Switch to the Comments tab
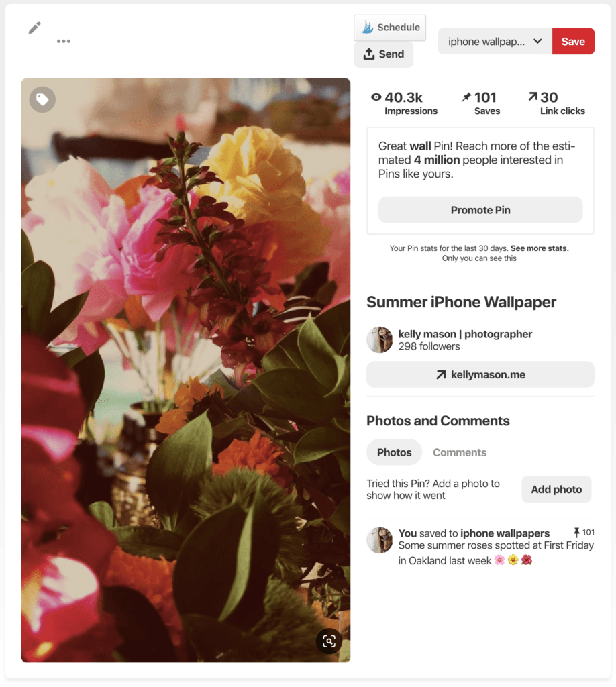 click(x=460, y=452)
